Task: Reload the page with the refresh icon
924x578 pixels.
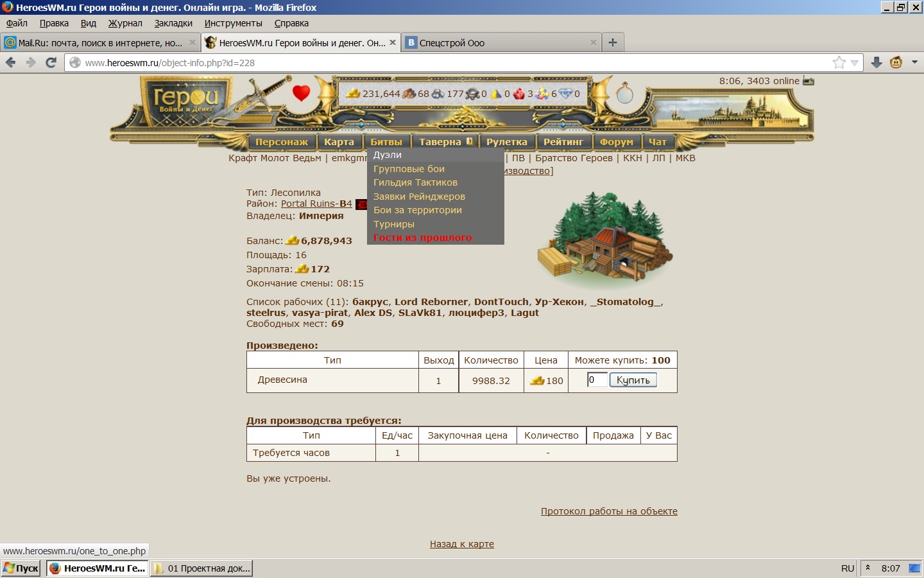Action: 51,62
